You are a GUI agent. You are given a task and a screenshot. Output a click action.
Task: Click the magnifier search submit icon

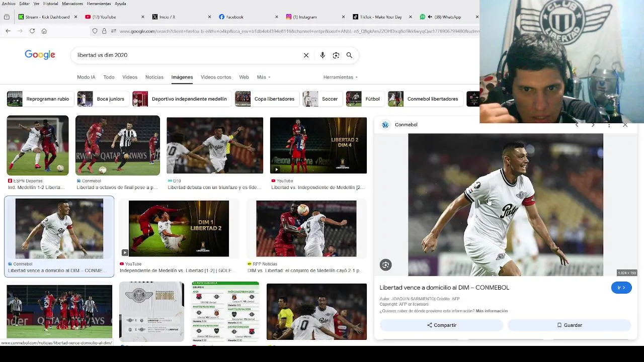tap(349, 55)
